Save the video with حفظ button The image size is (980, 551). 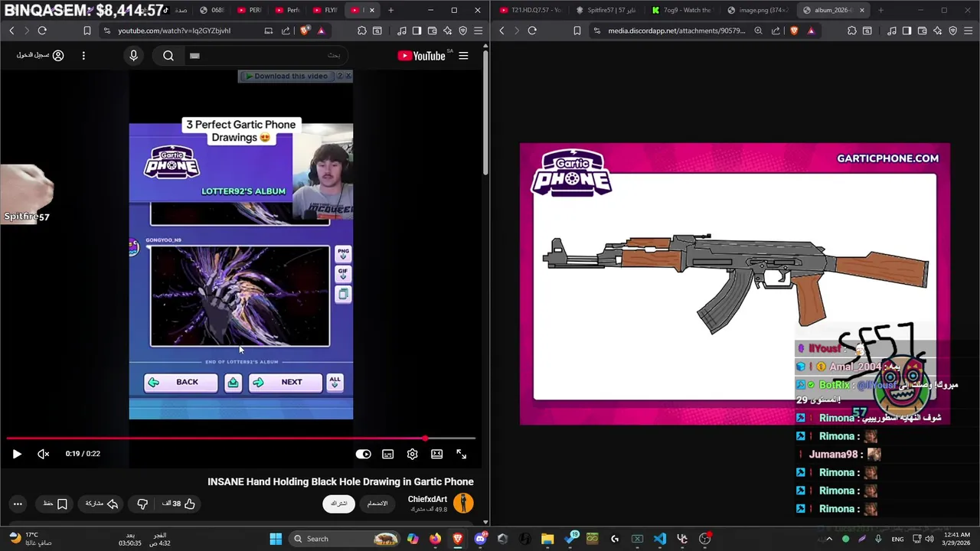(x=55, y=504)
